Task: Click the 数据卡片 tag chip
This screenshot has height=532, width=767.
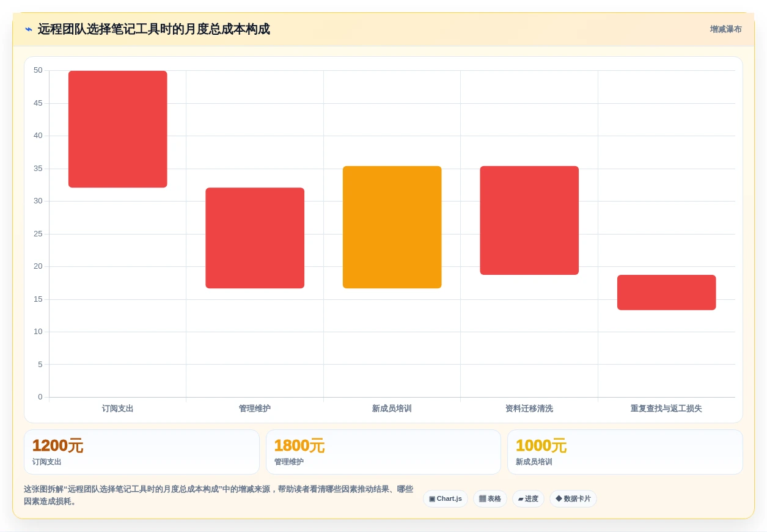Action: (x=573, y=498)
